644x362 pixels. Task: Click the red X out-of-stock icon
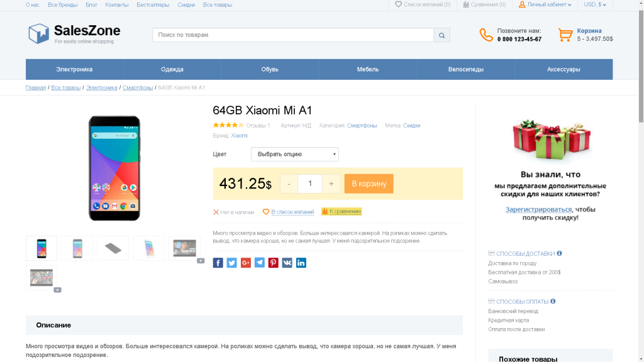tap(216, 212)
